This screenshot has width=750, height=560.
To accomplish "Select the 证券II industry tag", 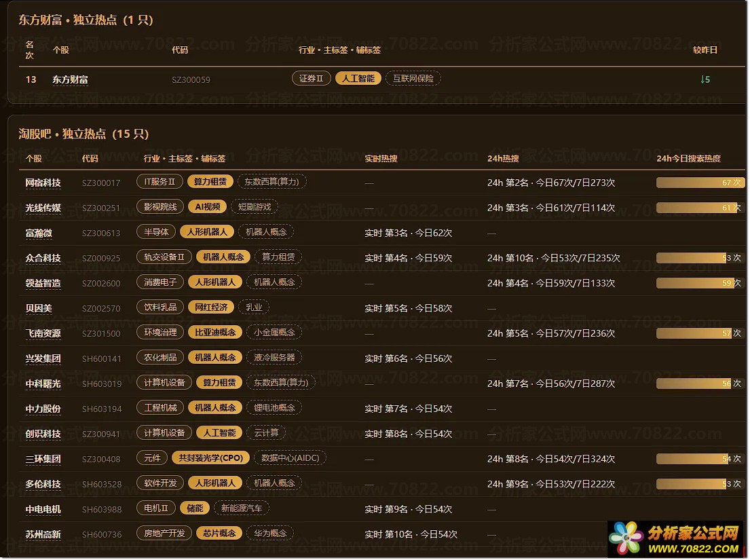I will [x=312, y=79].
